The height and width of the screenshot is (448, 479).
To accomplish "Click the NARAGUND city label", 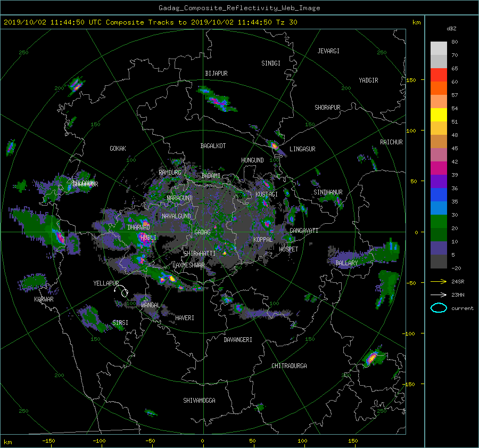I will [180, 198].
